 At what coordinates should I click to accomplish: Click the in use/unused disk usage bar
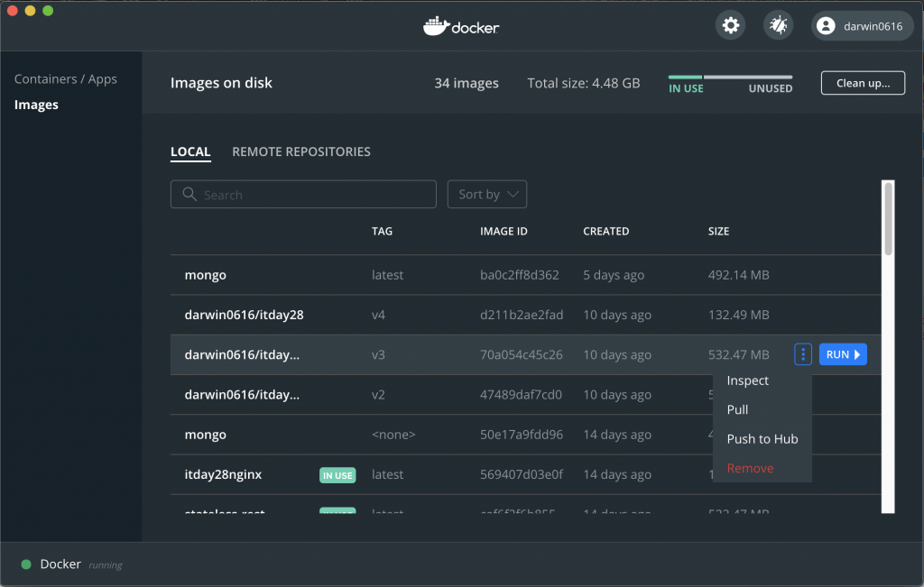(x=730, y=78)
